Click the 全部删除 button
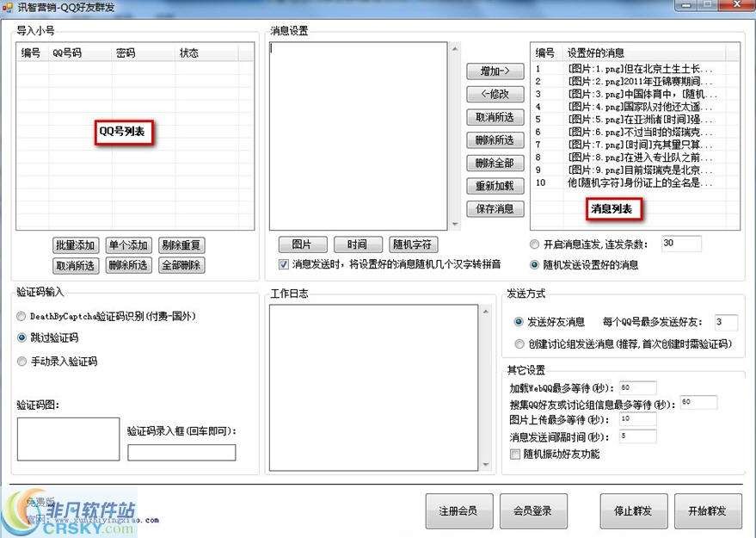Image resolution: width=756 pixels, height=538 pixels. (181, 265)
